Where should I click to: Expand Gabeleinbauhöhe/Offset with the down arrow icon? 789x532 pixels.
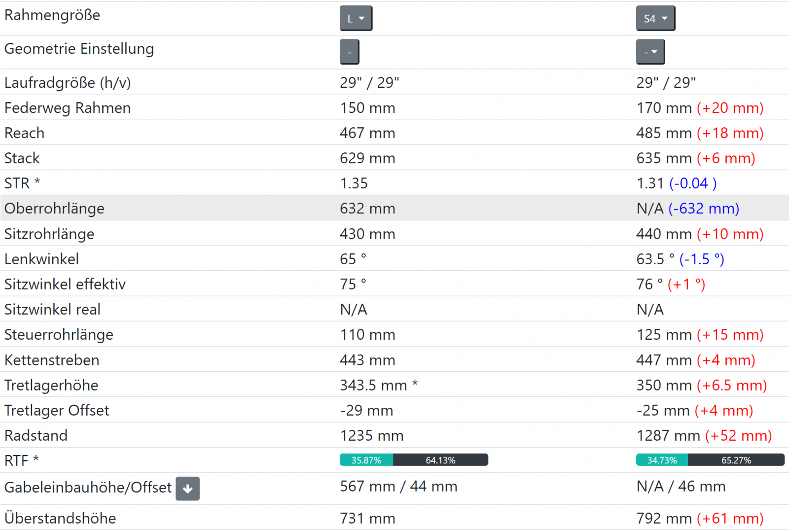187,489
